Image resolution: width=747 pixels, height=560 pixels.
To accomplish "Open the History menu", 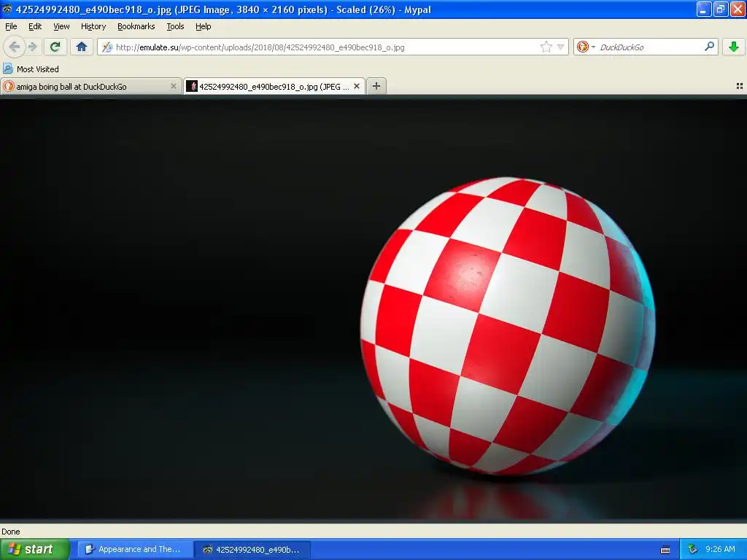I will click(x=93, y=26).
